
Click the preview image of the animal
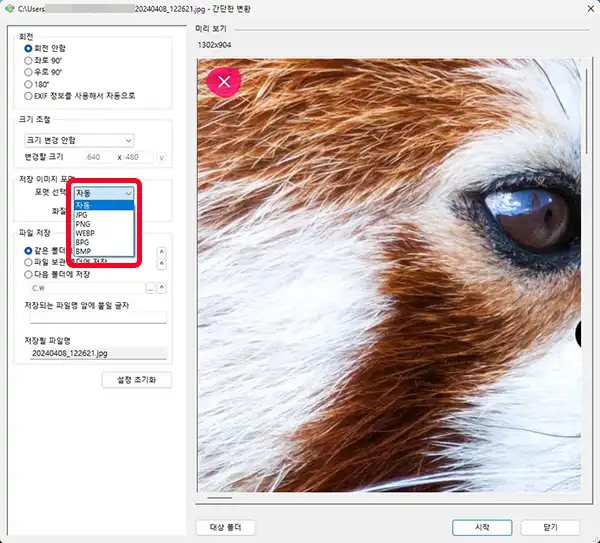click(389, 275)
